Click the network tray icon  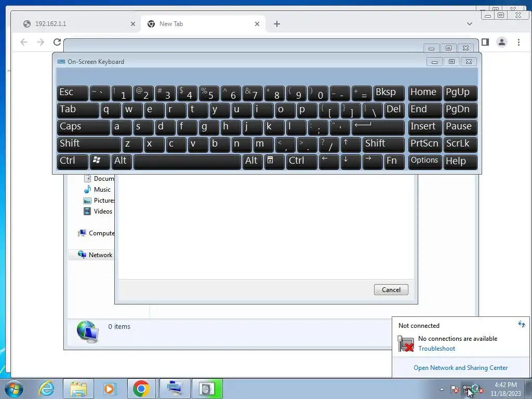467,389
